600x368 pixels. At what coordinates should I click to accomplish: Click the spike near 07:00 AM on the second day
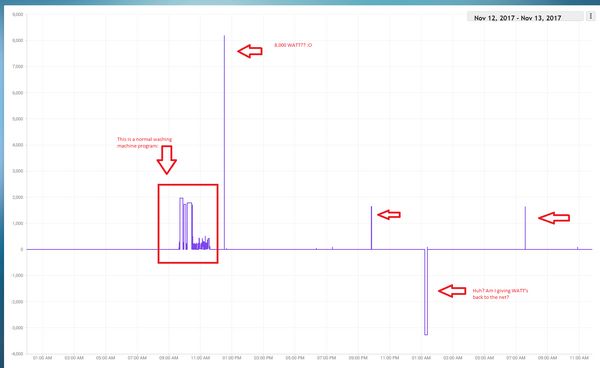(x=525, y=228)
